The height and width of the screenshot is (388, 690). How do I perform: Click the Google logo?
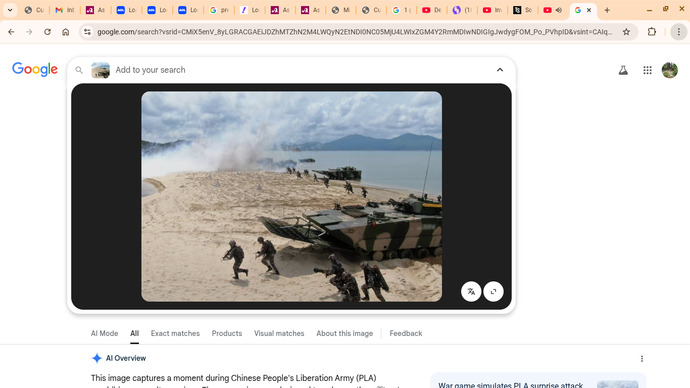tap(35, 70)
